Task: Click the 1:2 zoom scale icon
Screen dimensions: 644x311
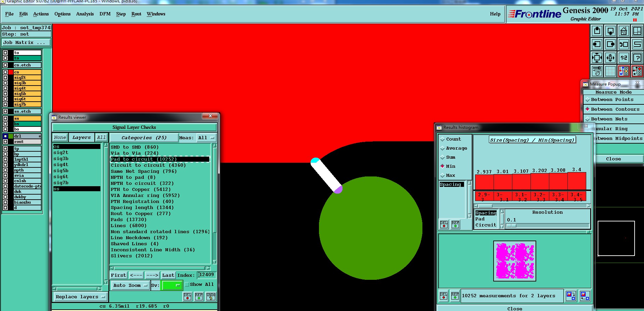Action: click(624, 58)
